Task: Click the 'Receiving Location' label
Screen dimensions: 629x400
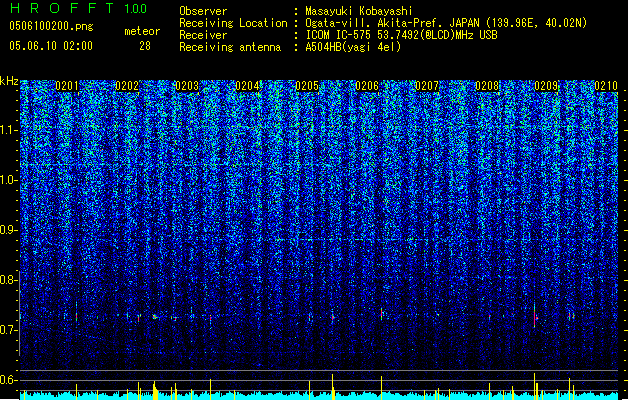Action: [x=233, y=23]
